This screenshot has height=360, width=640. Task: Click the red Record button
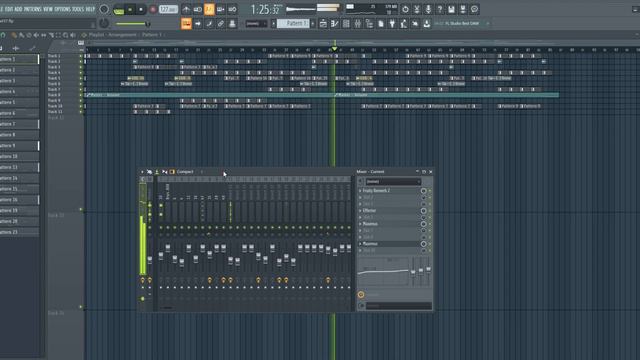[153, 9]
